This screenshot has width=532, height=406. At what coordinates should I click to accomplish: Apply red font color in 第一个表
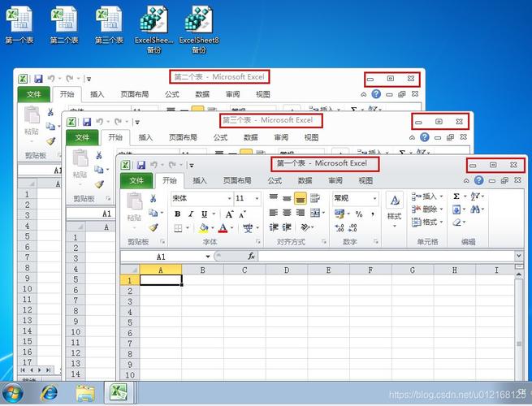tap(223, 228)
